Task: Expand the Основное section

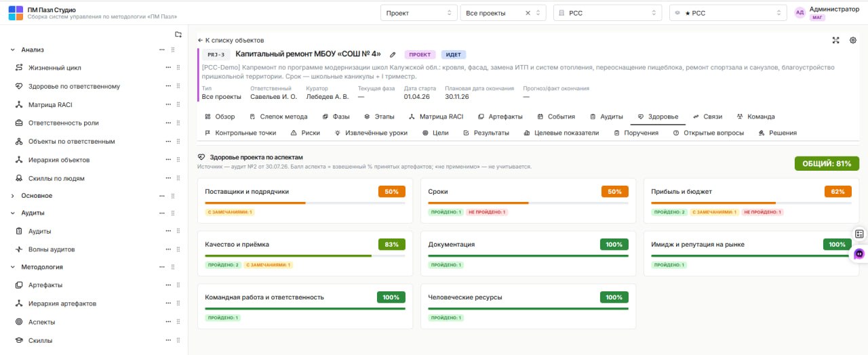Action: 13,196
